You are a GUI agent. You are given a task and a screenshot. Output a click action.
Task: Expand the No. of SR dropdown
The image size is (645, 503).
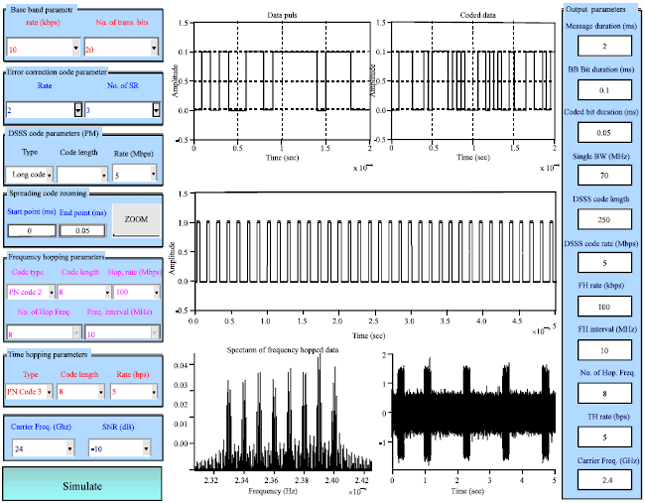click(155, 110)
